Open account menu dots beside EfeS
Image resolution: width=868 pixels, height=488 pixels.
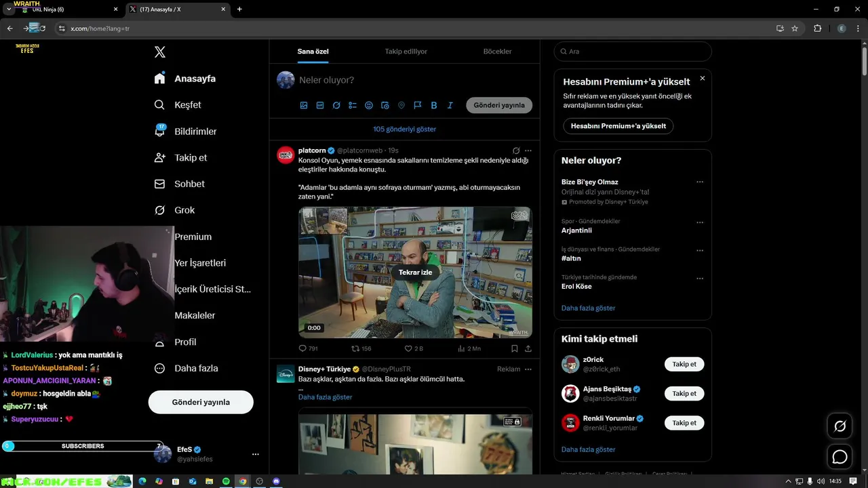[x=255, y=454]
